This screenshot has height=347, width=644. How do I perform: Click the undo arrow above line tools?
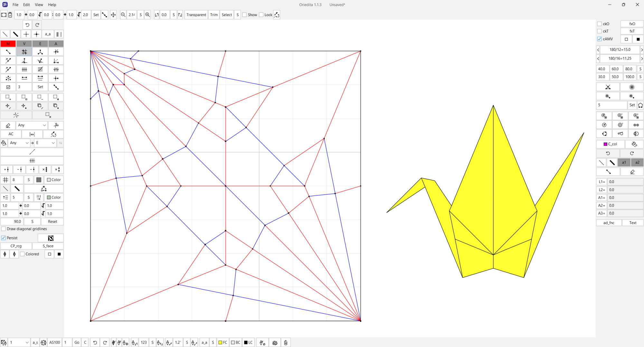27,25
